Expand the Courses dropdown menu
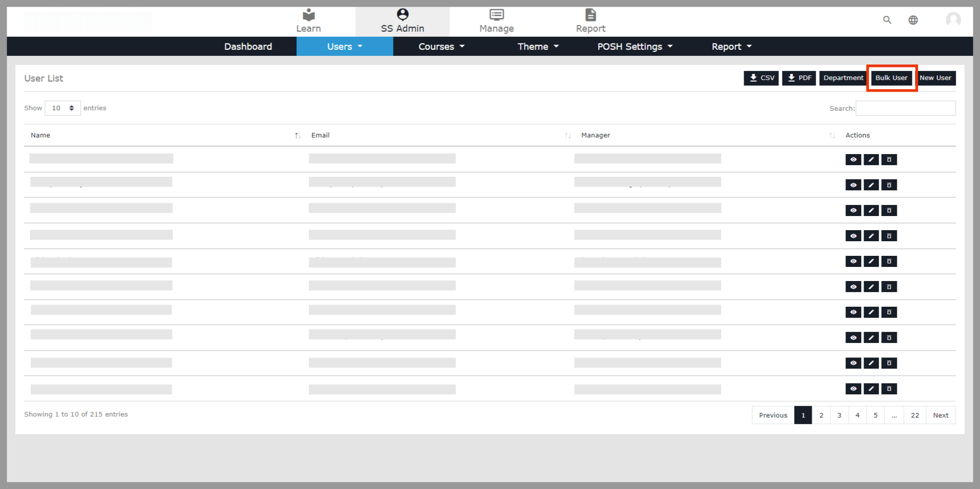Viewport: 980px width, 489px height. pyautogui.click(x=441, y=46)
